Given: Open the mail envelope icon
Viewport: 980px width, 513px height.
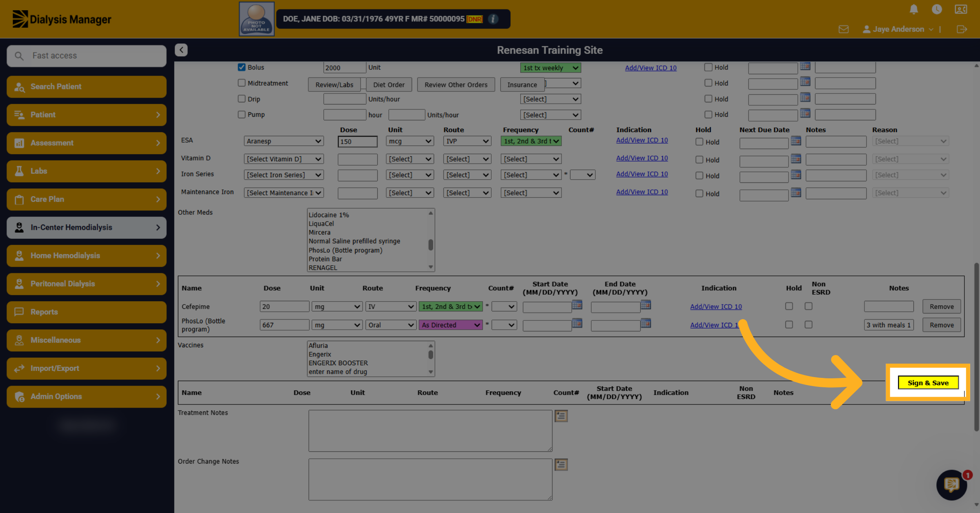Looking at the screenshot, I should tap(844, 29).
